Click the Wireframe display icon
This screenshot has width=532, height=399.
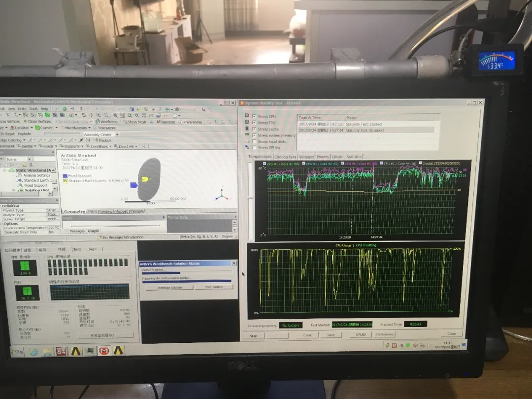(106, 122)
